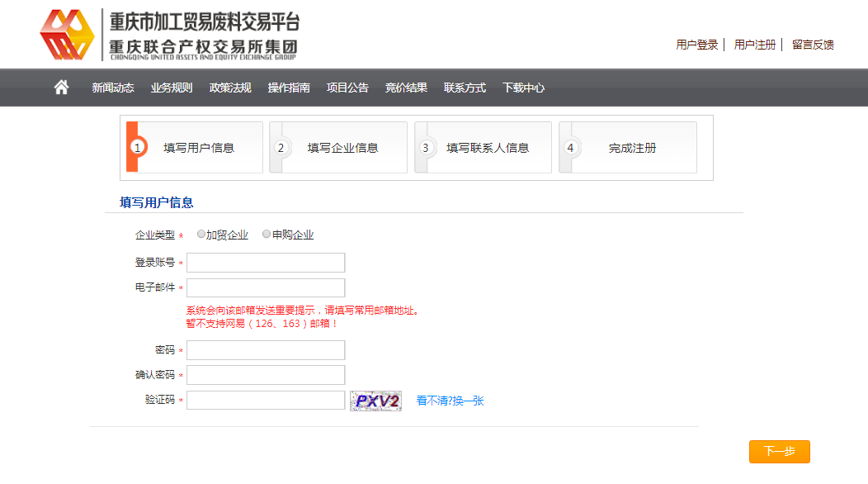
Task: Focus the 登录账号 input field
Action: coord(266,263)
